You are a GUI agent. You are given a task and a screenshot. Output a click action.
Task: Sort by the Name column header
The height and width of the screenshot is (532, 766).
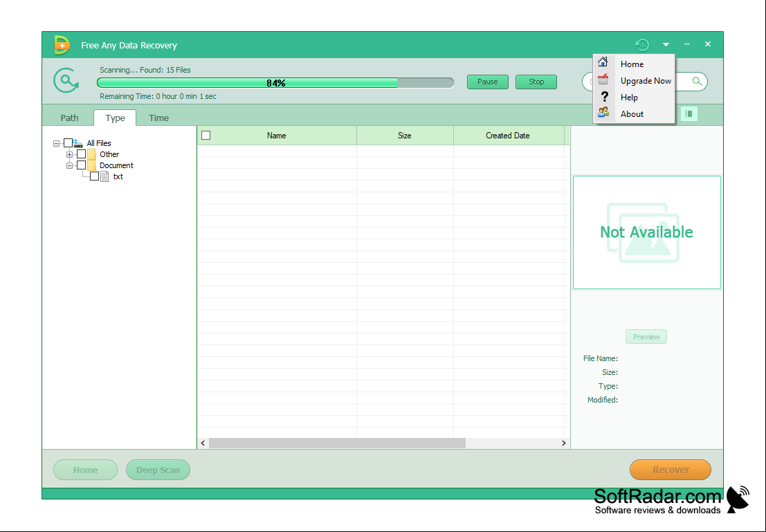coord(277,136)
